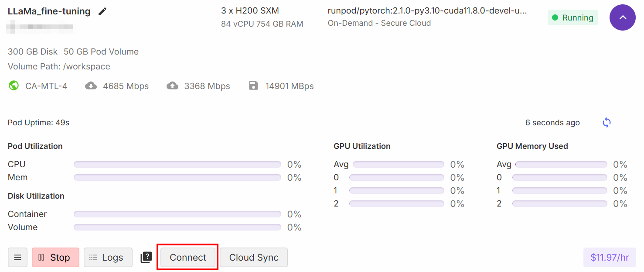Open the Cloud Sync panel
644x272 pixels.
tap(254, 257)
